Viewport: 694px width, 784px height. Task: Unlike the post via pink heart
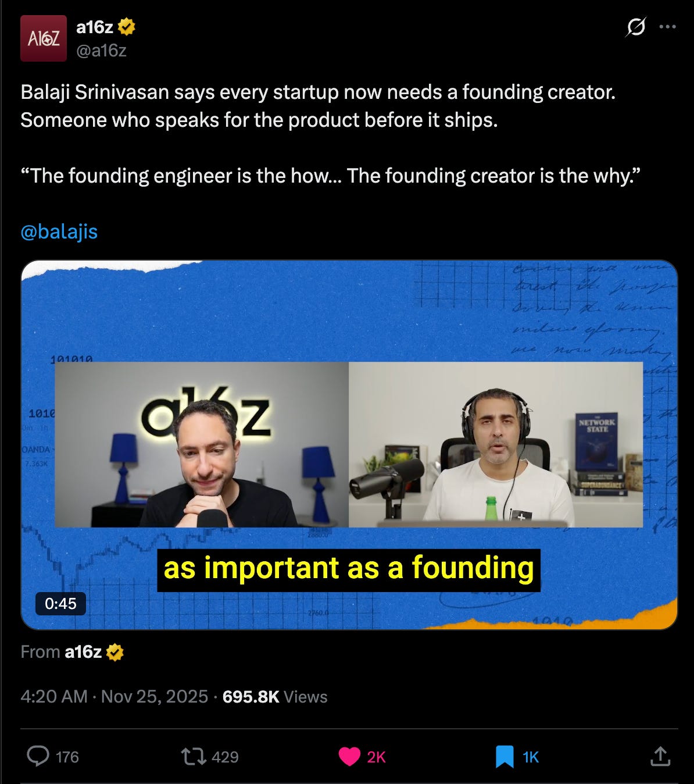(x=349, y=756)
